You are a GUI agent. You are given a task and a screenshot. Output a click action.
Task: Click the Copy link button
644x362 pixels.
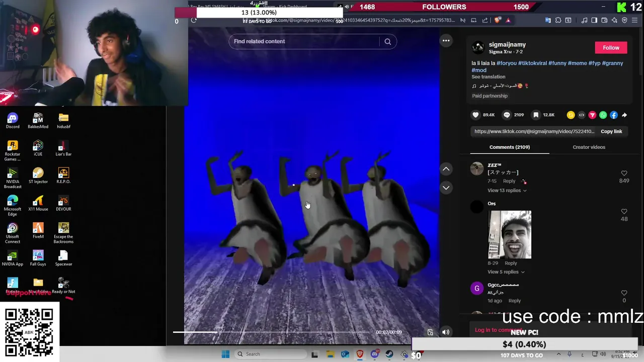tap(611, 132)
